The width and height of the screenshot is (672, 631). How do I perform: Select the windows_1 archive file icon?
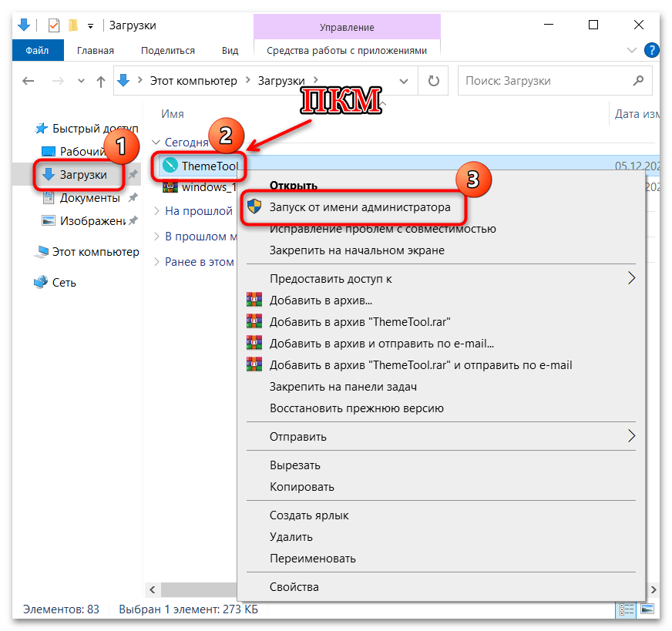point(171,187)
